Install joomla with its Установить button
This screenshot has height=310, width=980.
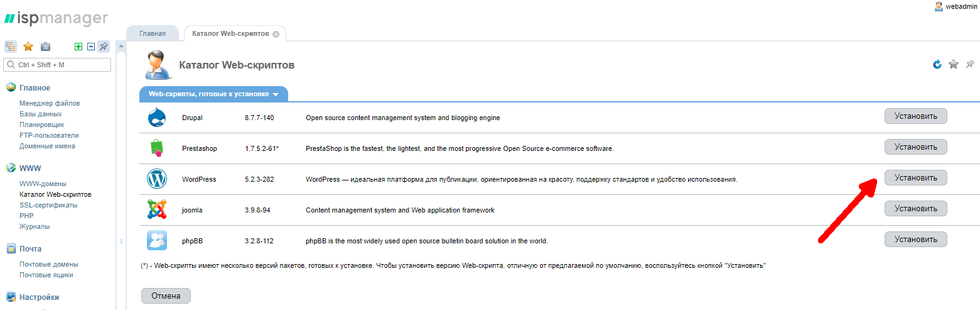click(x=915, y=208)
